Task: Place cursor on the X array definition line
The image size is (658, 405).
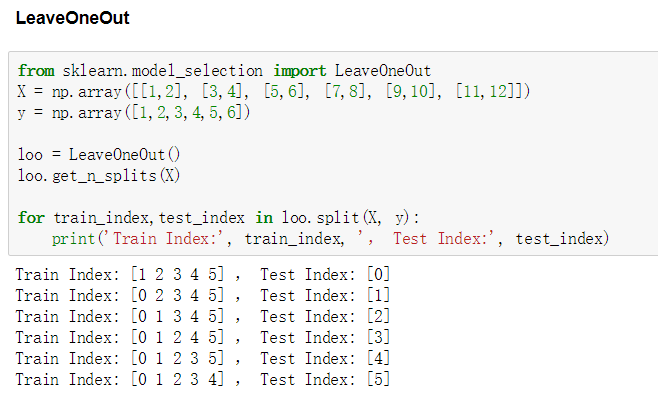Action: point(274,91)
